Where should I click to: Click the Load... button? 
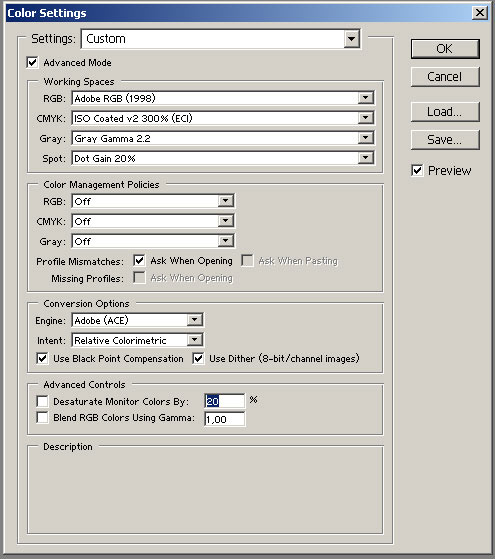[x=445, y=112]
